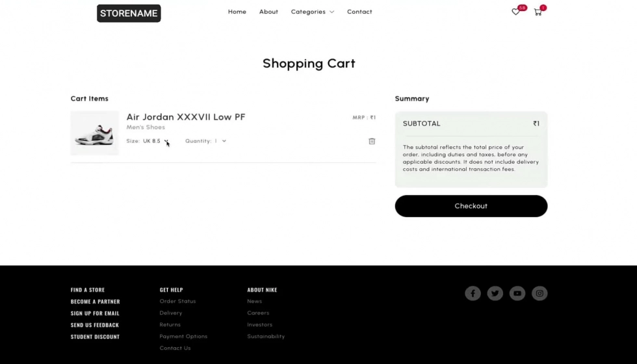637x364 pixels.
Task: Delete the Air Jordan item with trash icon
Action: click(x=372, y=141)
